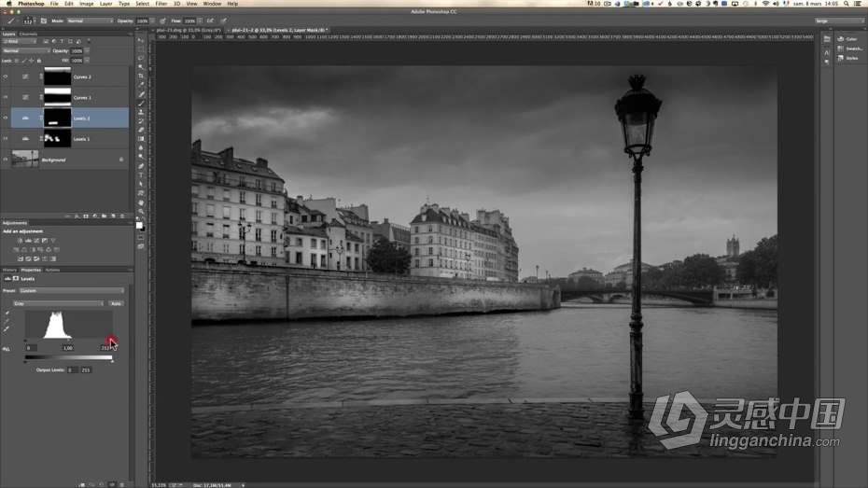This screenshot has height=488, width=868.
Task: Open brush preset picker in options bar
Action: point(28,21)
